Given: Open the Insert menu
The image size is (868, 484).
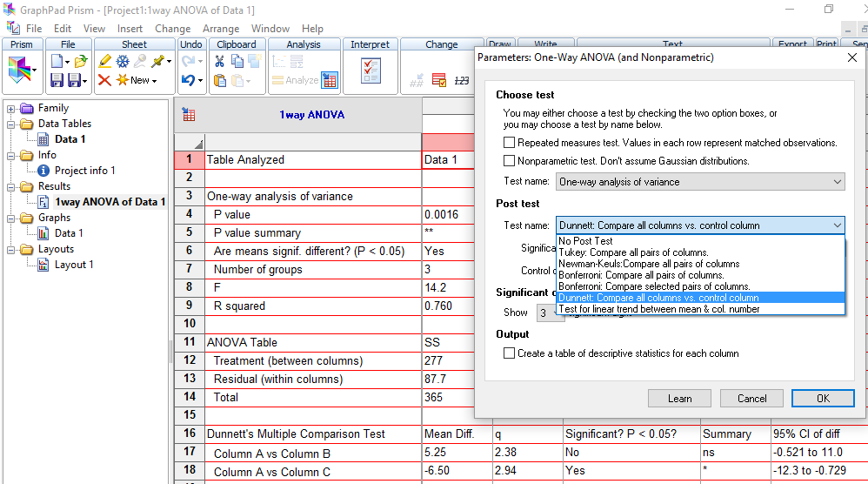Looking at the screenshot, I should pyautogui.click(x=130, y=28).
